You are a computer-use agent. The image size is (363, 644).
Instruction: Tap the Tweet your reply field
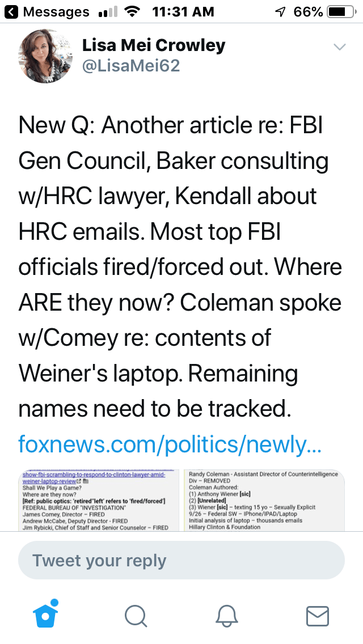(181, 561)
